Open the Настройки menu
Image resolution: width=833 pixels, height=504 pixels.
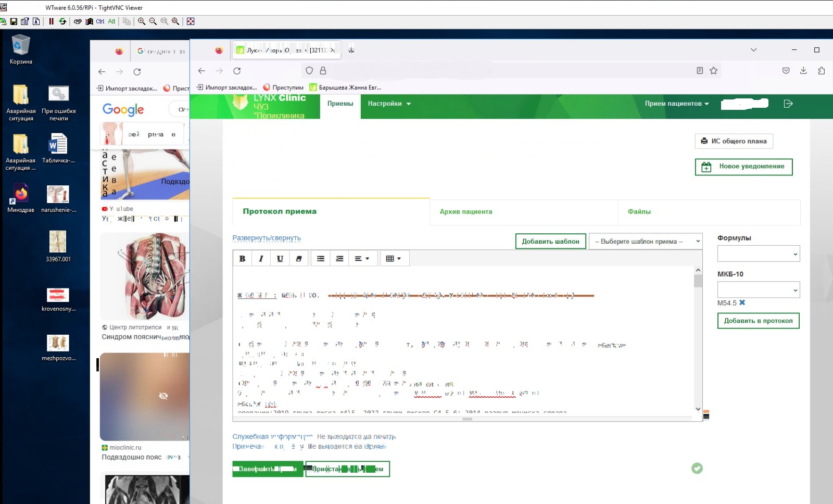click(x=389, y=104)
